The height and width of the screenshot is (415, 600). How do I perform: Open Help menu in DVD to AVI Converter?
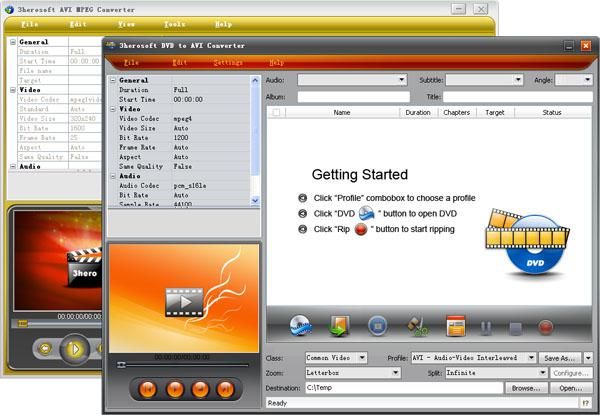277,62
